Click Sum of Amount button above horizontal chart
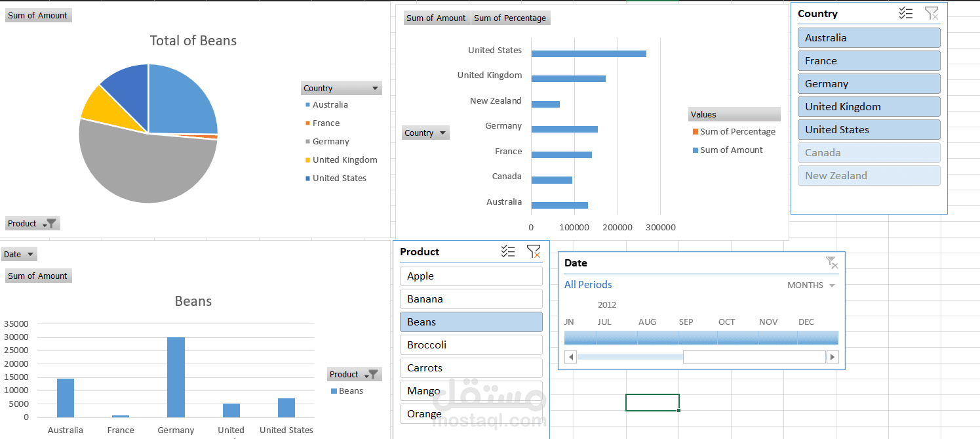The image size is (980, 439). 437,18
